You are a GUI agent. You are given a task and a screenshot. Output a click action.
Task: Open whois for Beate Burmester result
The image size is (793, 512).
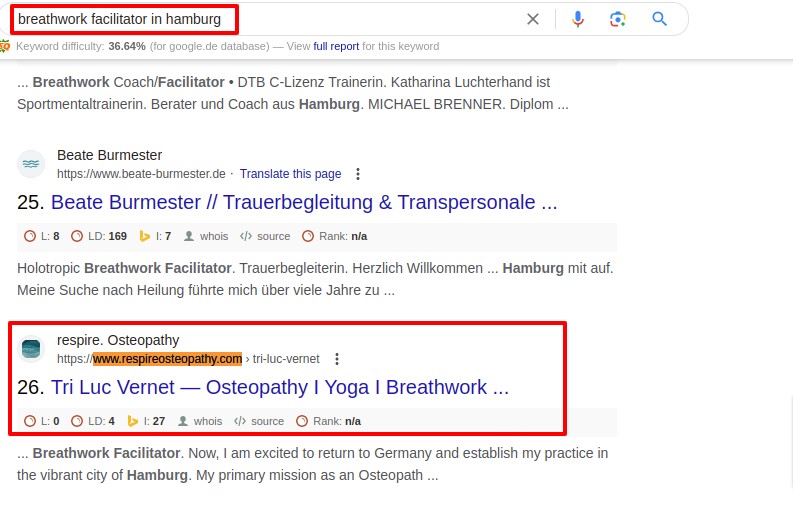(x=206, y=236)
